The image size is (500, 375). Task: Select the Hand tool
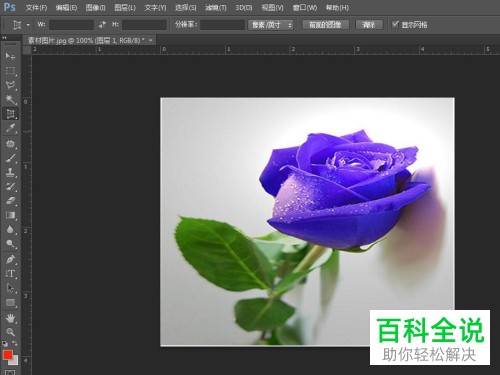(10, 318)
